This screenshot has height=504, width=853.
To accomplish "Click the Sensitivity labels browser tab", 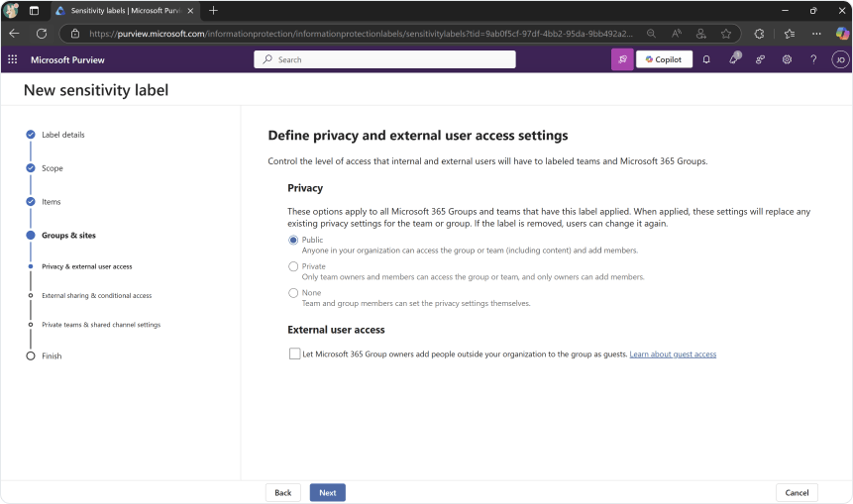I will (x=125, y=10).
